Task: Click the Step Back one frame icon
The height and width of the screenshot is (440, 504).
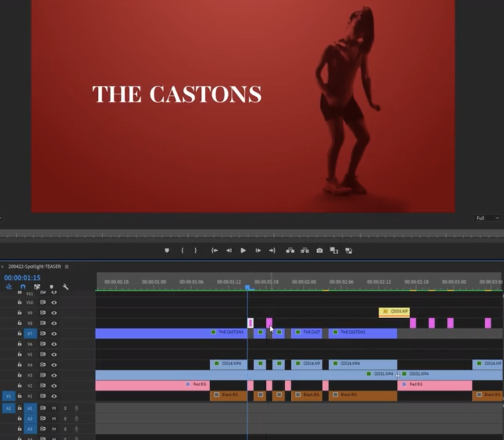Action: (x=228, y=250)
